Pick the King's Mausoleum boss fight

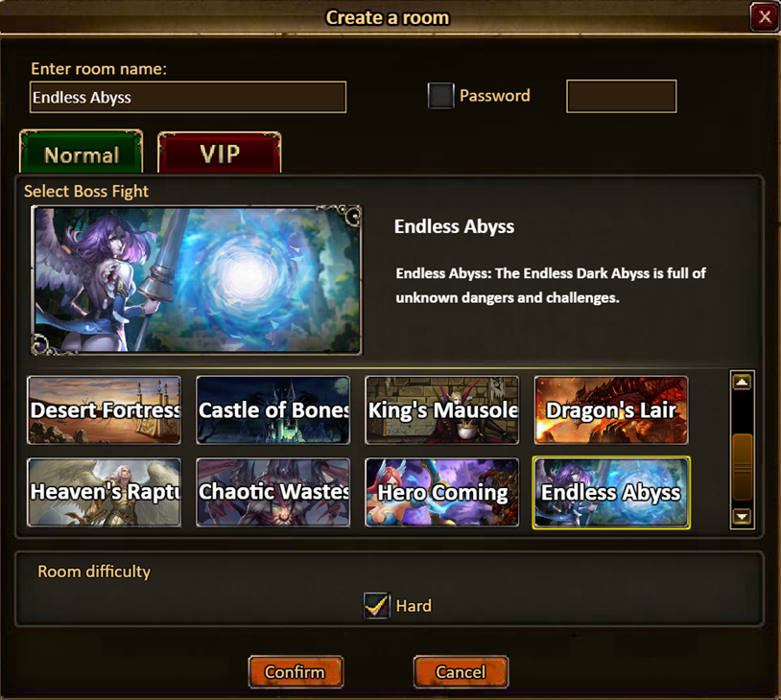[441, 410]
